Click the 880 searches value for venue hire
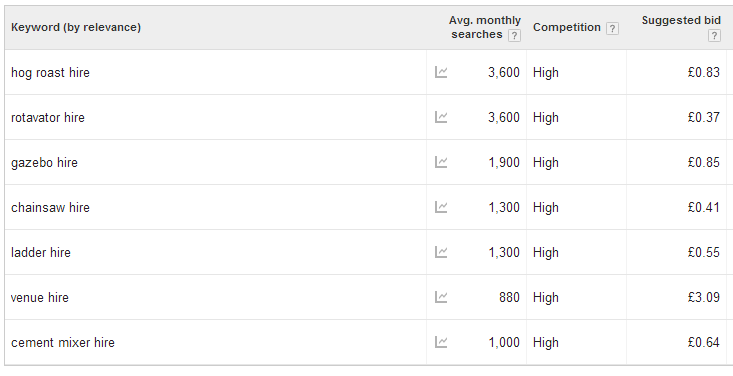Screen dimensions: 733x376 (x=509, y=297)
